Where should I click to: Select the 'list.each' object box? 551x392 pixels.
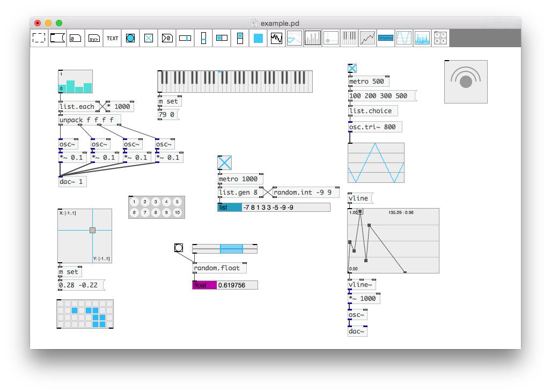click(x=79, y=106)
